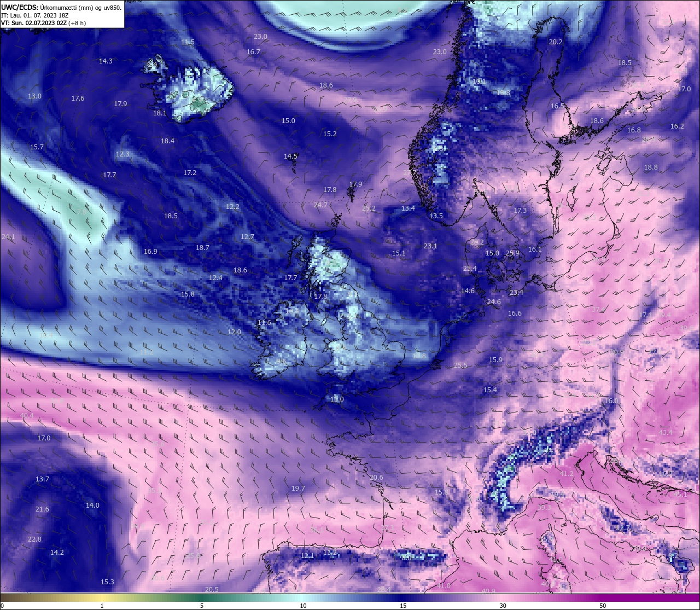Click the 25.2 value in the North Sea
The image size is (700, 610).
point(369,208)
